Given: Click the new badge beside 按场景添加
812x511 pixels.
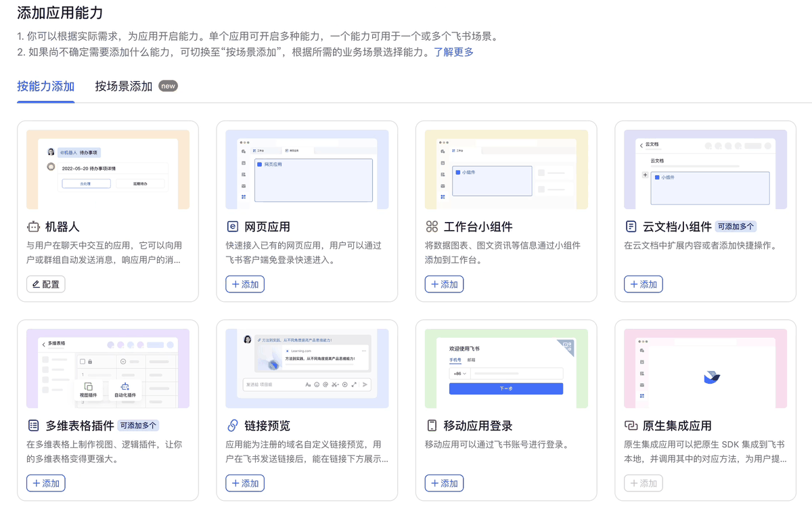Looking at the screenshot, I should coord(168,86).
